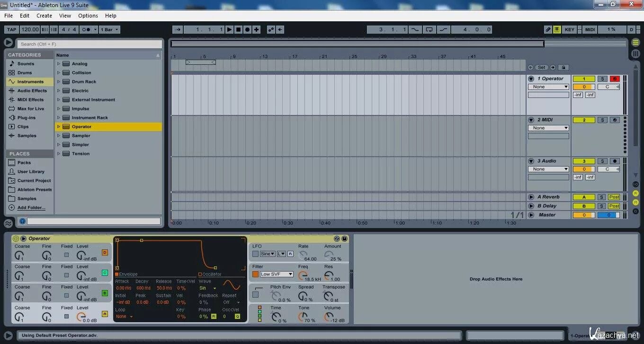This screenshot has height=344, width=644.
Task: Toggle KEY map mode button
Action: coord(570,29)
